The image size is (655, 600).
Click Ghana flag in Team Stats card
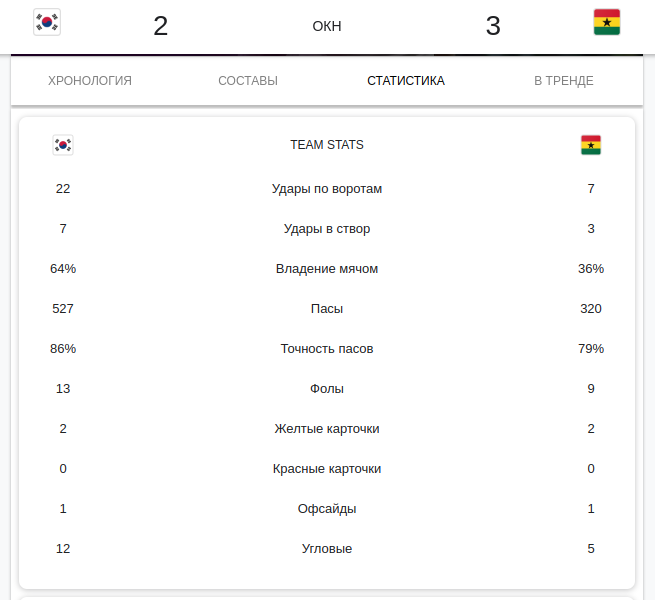[591, 145]
